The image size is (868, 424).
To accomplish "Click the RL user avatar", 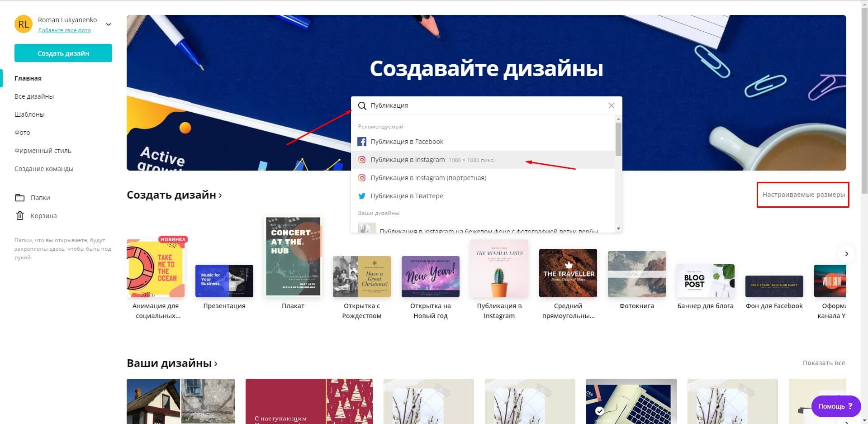I will click(23, 24).
